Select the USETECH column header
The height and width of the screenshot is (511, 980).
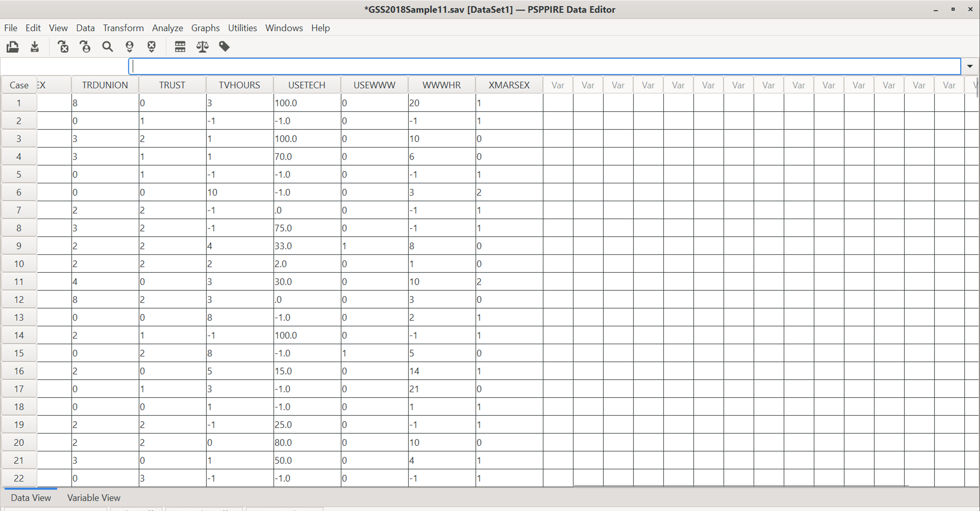tap(306, 85)
